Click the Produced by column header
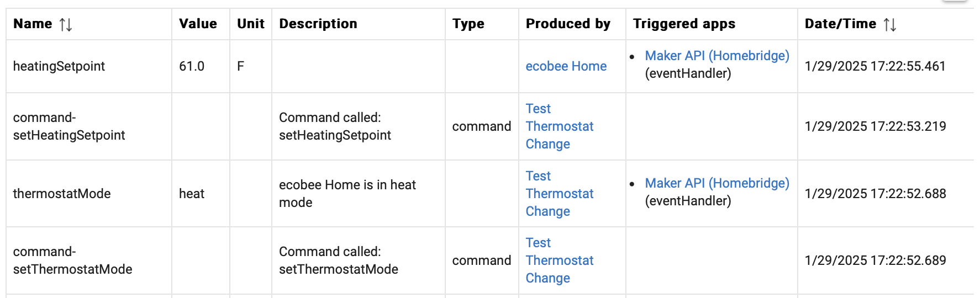This screenshot has width=980, height=298. 568,24
